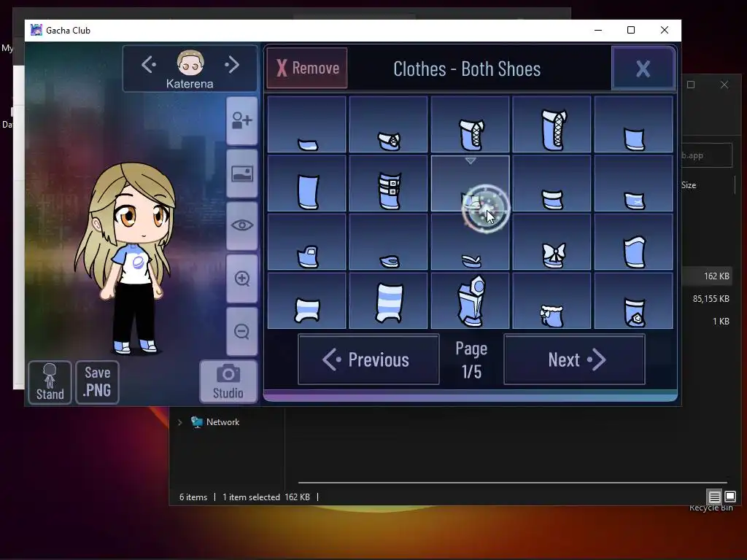747x560 pixels.
Task: Click the Stand pose button
Action: click(50, 382)
